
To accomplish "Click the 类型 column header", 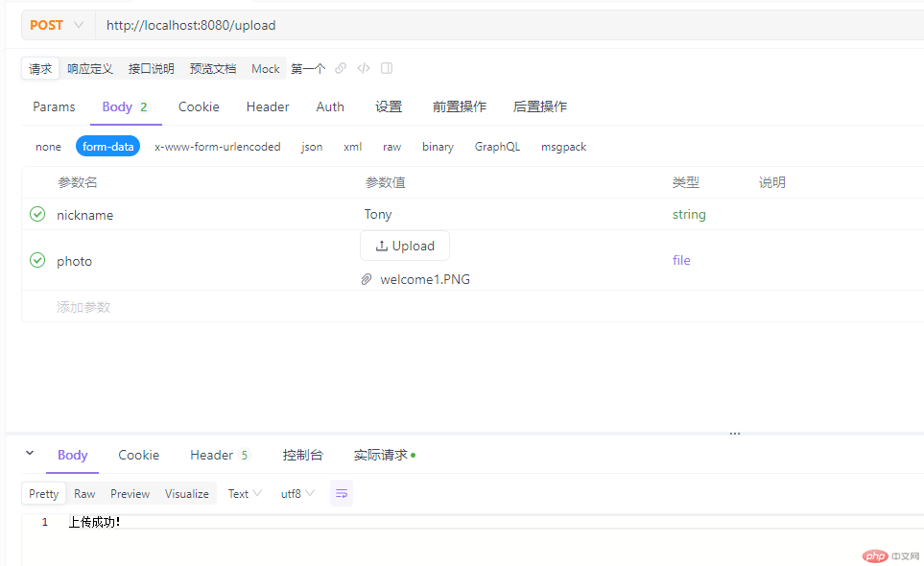I will [x=686, y=182].
